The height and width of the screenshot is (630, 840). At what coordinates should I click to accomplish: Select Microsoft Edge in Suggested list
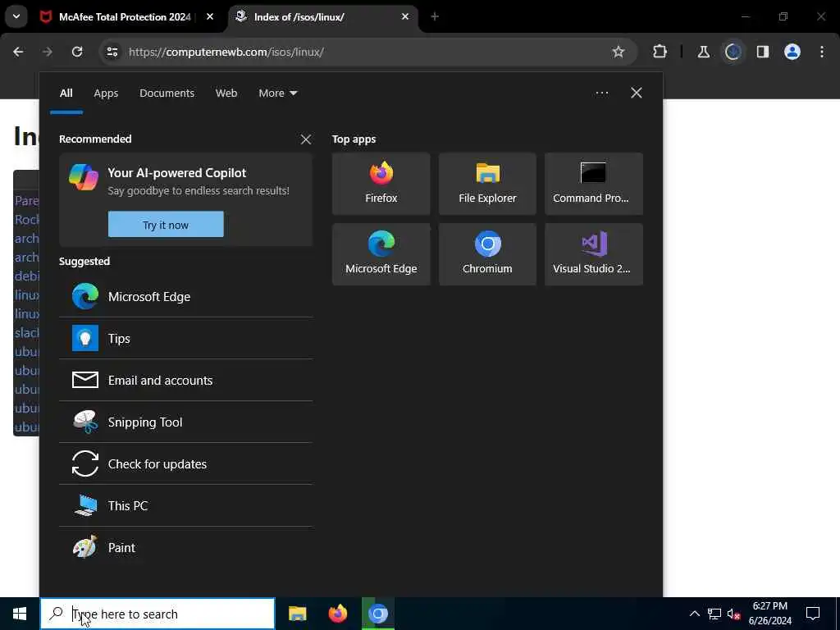(185, 296)
